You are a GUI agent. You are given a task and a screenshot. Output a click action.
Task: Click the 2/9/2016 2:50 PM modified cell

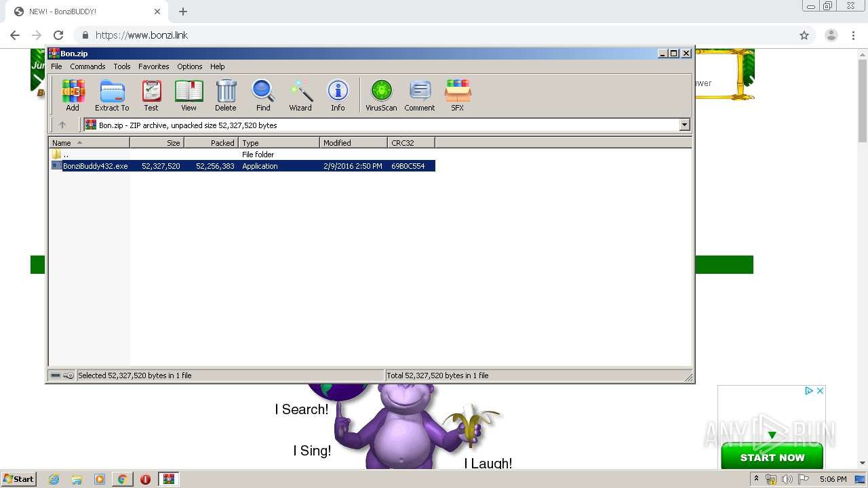click(x=353, y=166)
